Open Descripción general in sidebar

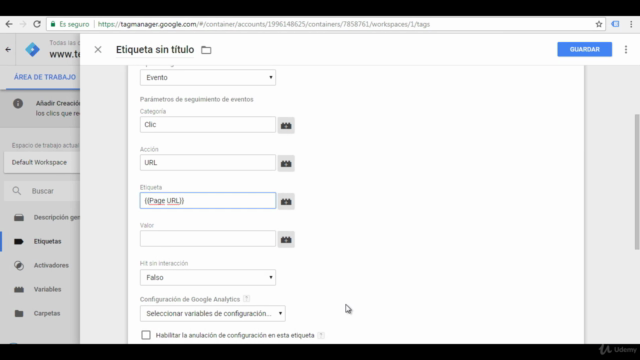[57, 217]
